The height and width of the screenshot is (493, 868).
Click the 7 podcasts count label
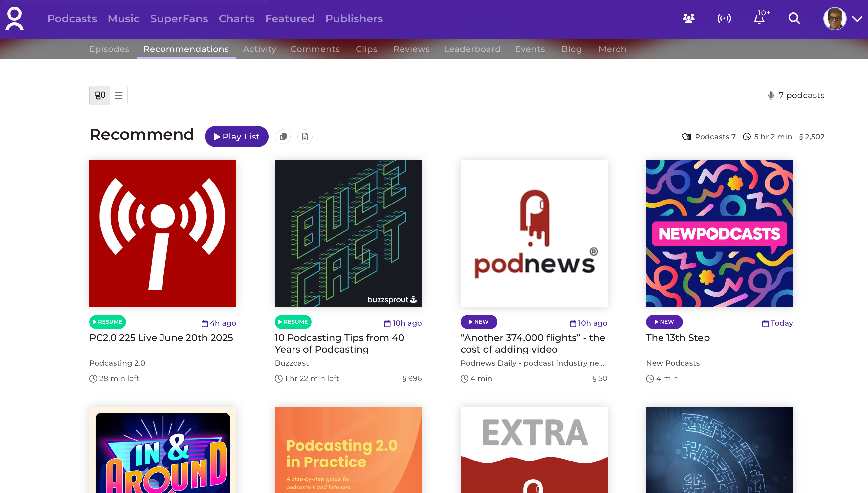[796, 96]
